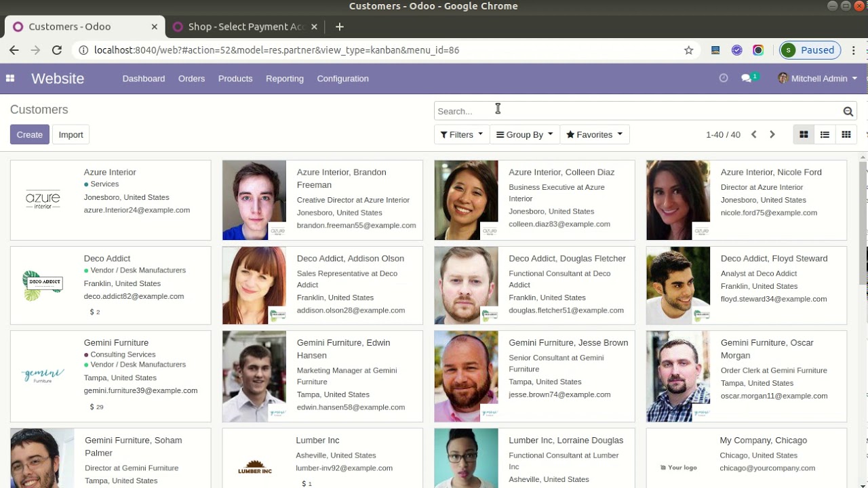This screenshot has width=868, height=488.
Task: Open the Configuration menu
Action: pyautogui.click(x=343, y=79)
